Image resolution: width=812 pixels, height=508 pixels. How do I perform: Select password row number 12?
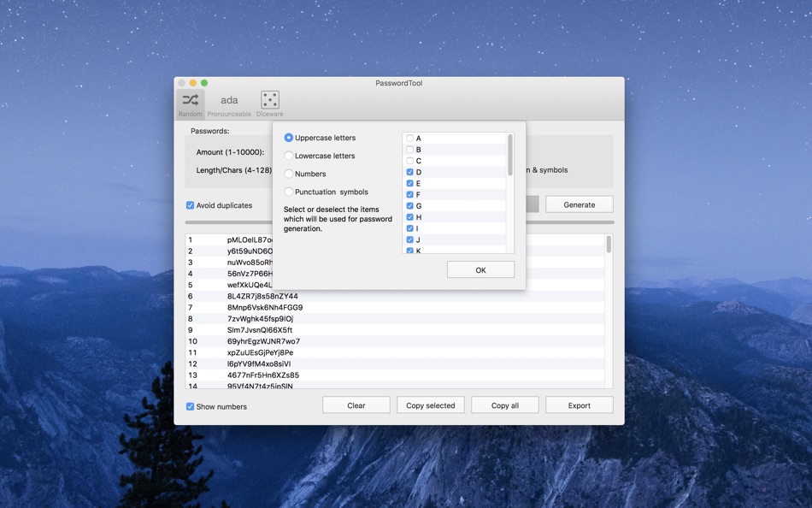(395, 363)
